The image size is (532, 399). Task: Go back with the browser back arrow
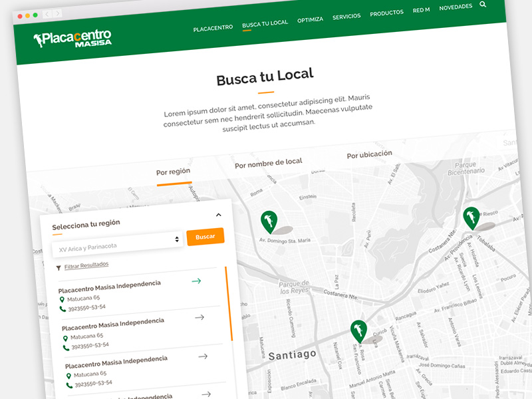point(47,14)
